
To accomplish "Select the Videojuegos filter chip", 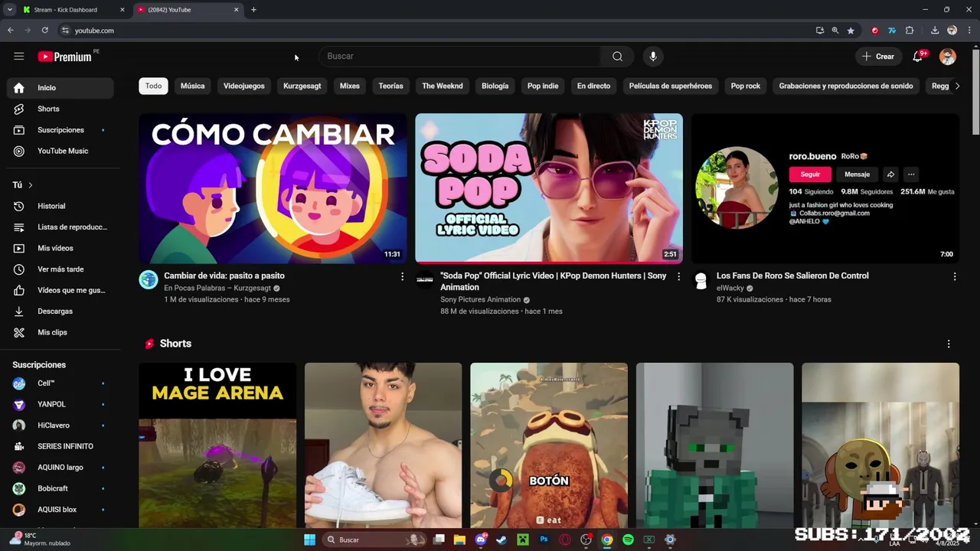I will (x=244, y=86).
